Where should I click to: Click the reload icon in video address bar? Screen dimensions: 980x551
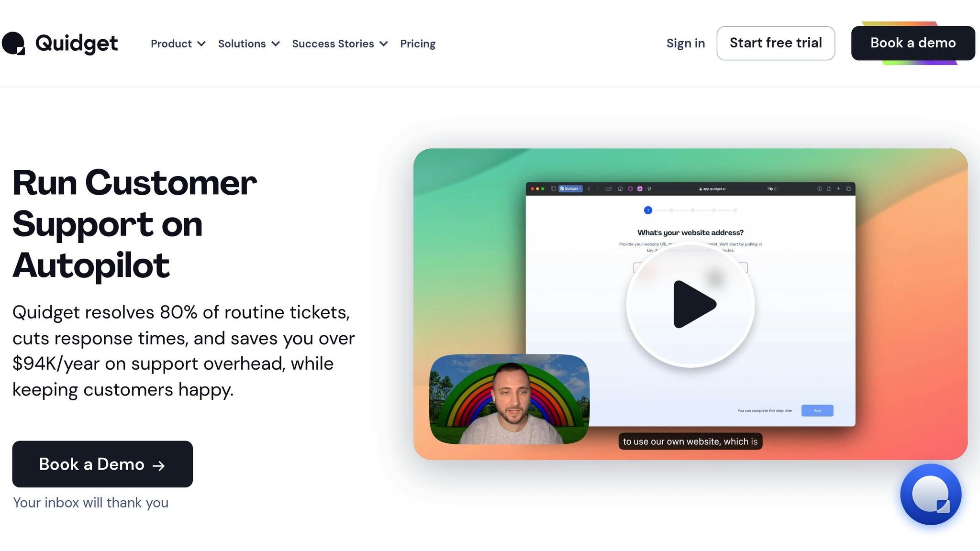pyautogui.click(x=776, y=189)
